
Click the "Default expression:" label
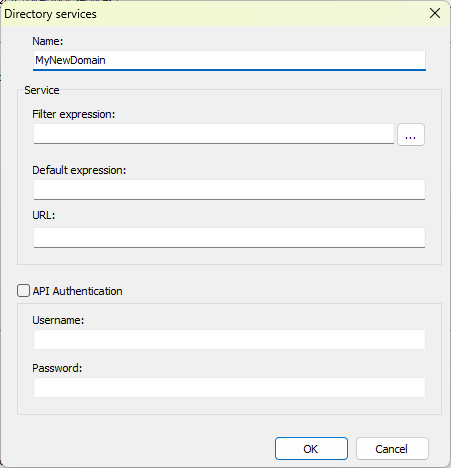(x=79, y=170)
